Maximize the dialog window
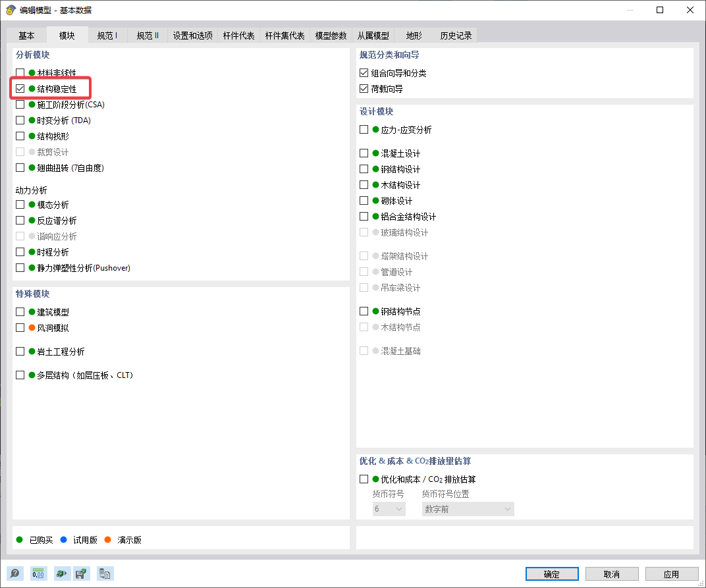Viewport: 706px width, 588px height. coord(660,10)
